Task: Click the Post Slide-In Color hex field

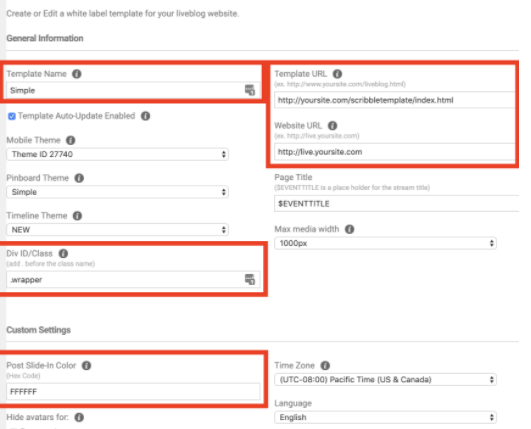Action: (x=133, y=392)
